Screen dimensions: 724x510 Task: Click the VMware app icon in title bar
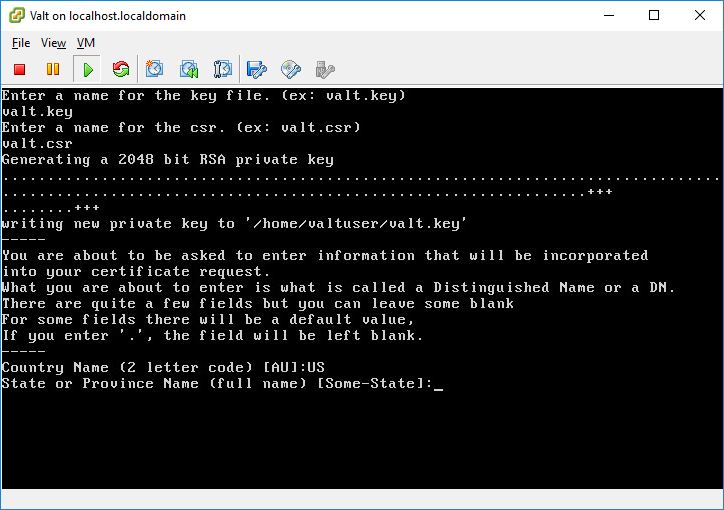pos(17,15)
